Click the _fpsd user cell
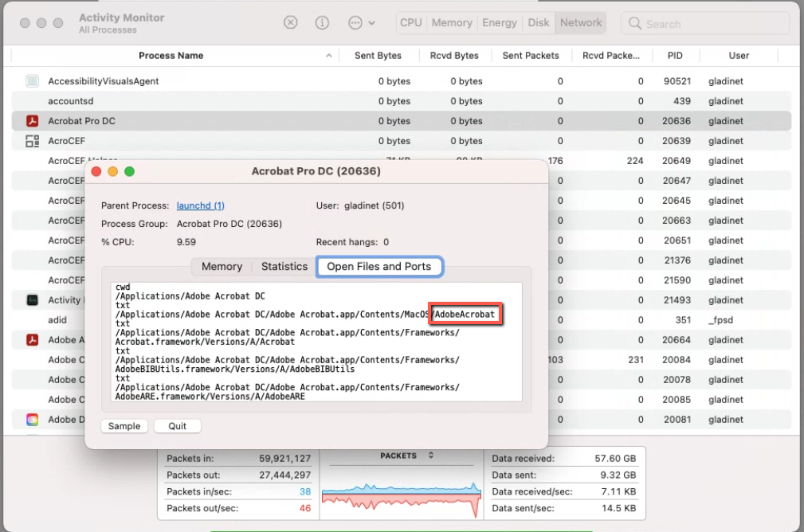Image resolution: width=804 pixels, height=532 pixels. (720, 320)
